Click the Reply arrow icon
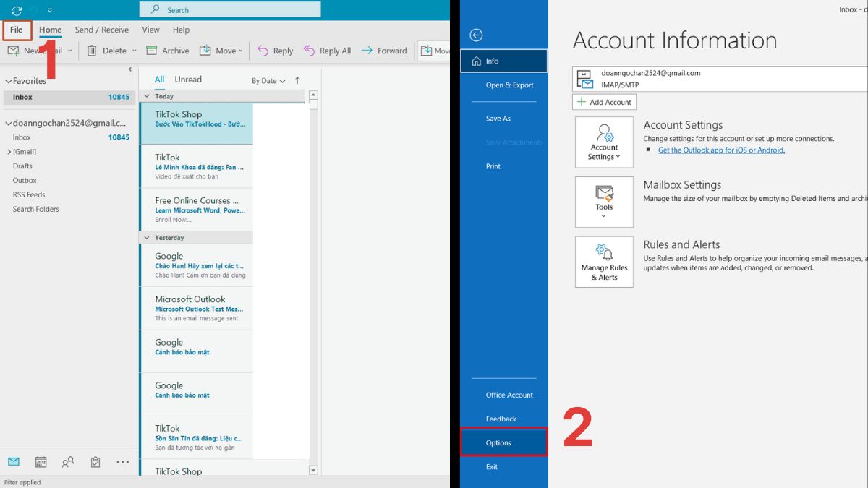Screen dimensions: 868x488 pyautogui.click(x=263, y=51)
